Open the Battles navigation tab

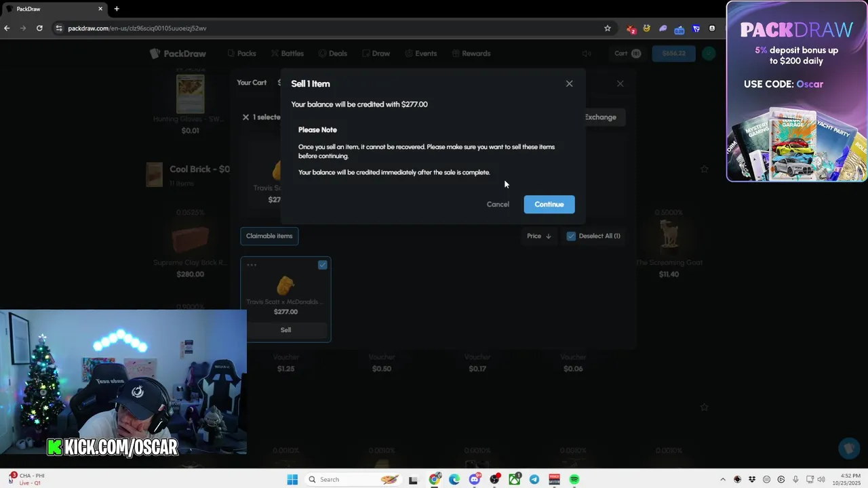pyautogui.click(x=287, y=54)
